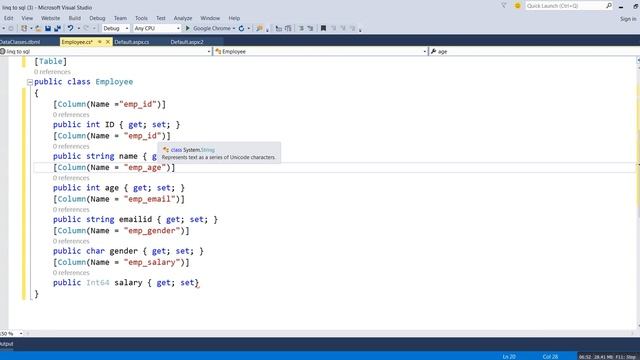Click the Decrease Indent toolbar icon
The height and width of the screenshot is (360, 640).
click(x=301, y=28)
